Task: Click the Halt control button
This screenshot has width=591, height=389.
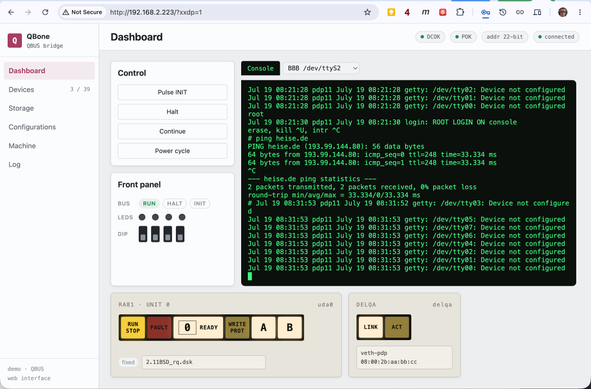Action: (x=172, y=112)
